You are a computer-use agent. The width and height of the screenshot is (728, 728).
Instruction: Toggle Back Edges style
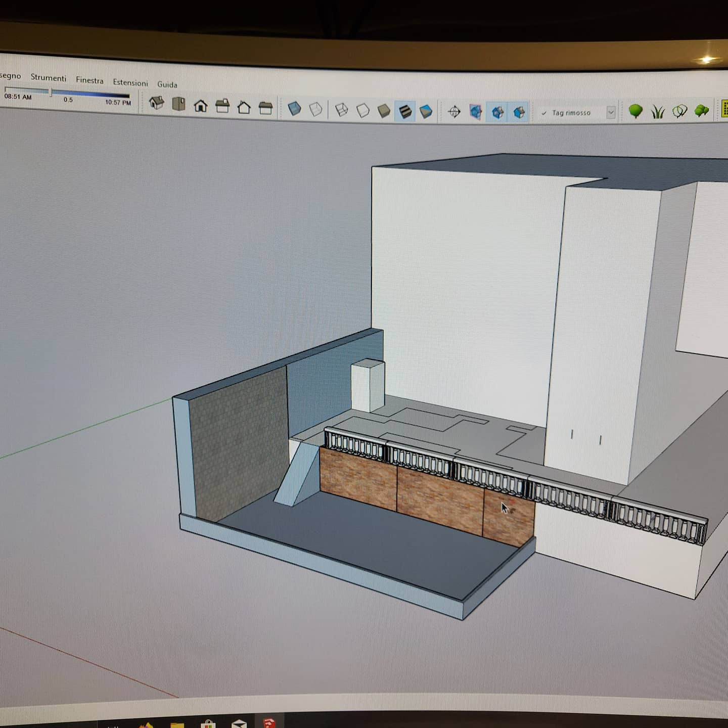point(315,109)
